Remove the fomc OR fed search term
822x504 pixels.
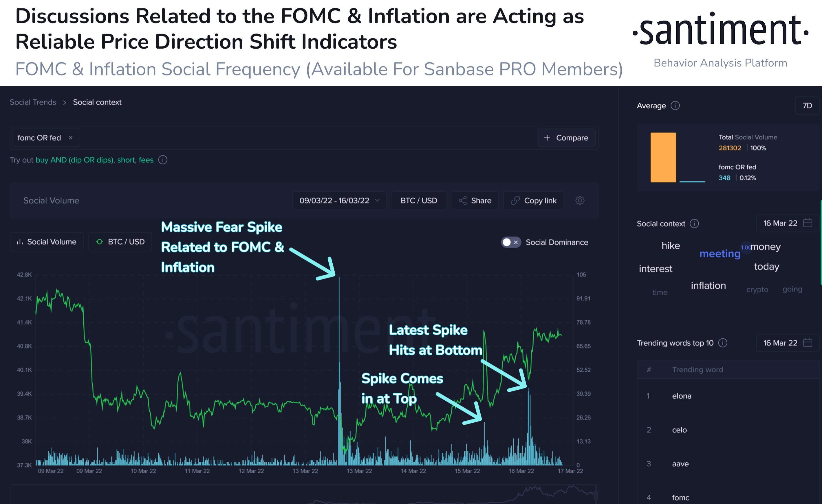point(70,138)
